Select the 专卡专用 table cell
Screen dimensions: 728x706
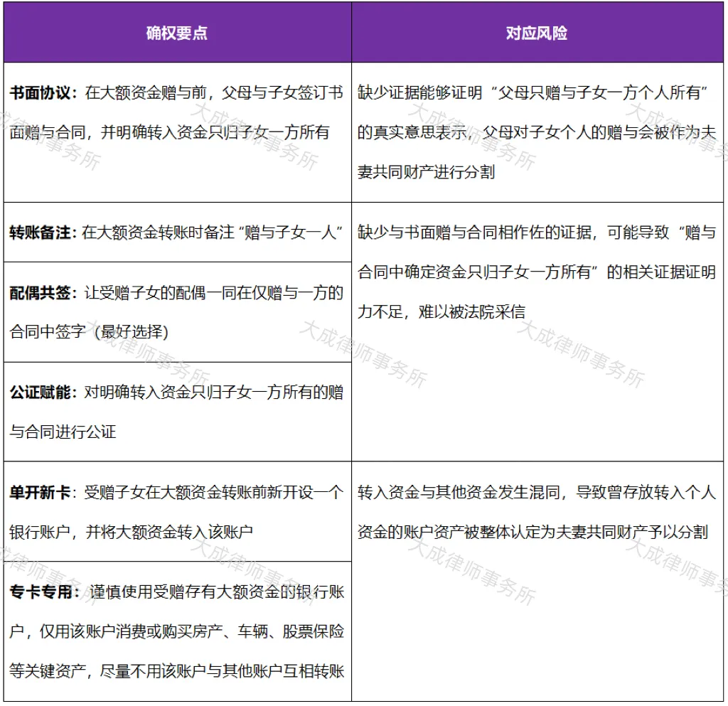(177, 631)
